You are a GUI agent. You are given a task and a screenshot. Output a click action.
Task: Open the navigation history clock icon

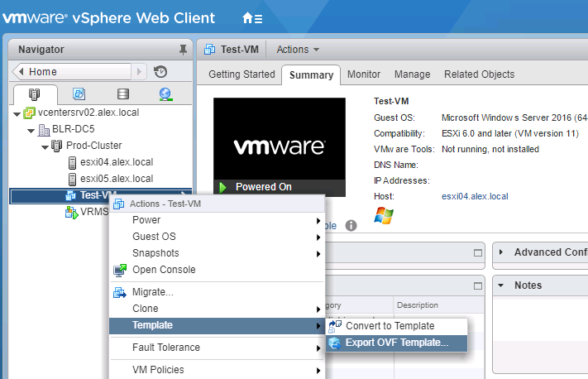tap(160, 71)
